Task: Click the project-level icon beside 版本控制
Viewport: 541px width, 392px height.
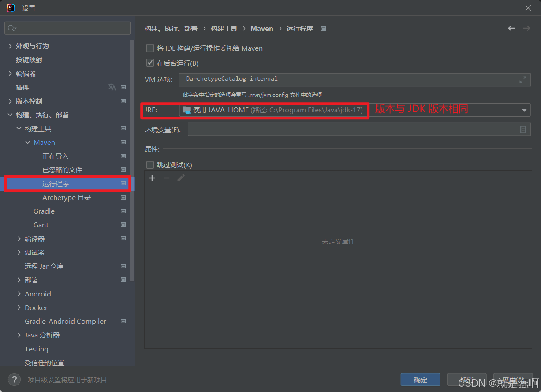Action: tap(123, 101)
